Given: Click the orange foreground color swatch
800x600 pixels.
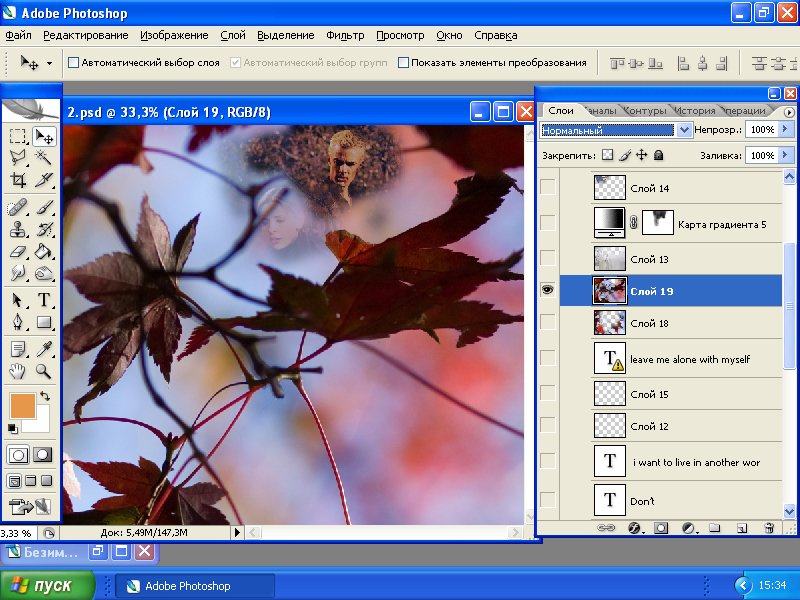Looking at the screenshot, I should click(x=22, y=405).
